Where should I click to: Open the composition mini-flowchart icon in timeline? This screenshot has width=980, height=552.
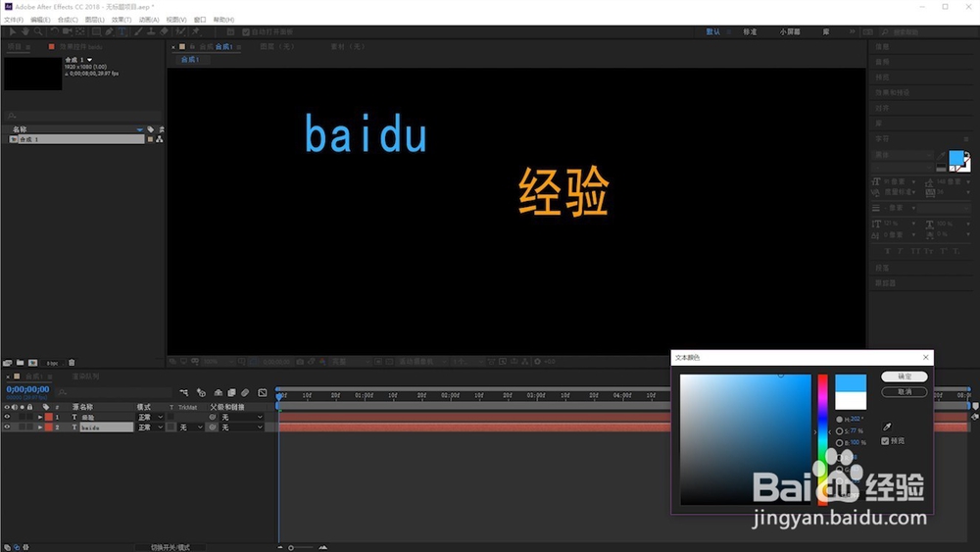[x=184, y=392]
